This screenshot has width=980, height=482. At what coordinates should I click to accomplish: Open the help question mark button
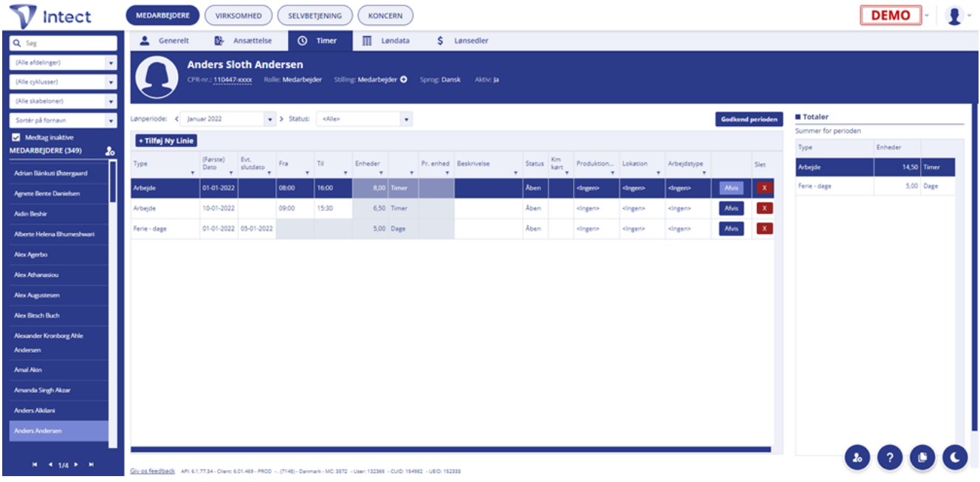890,458
